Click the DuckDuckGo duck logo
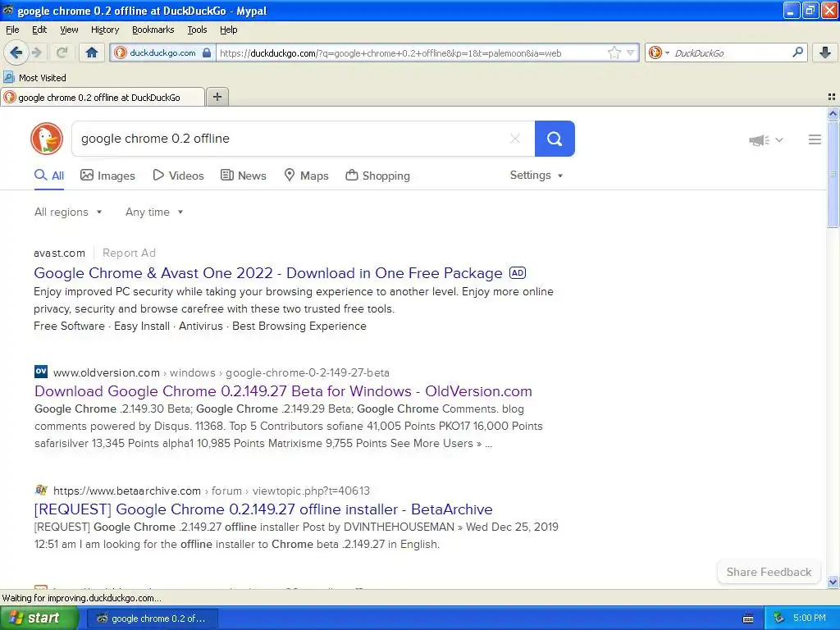 coord(47,139)
